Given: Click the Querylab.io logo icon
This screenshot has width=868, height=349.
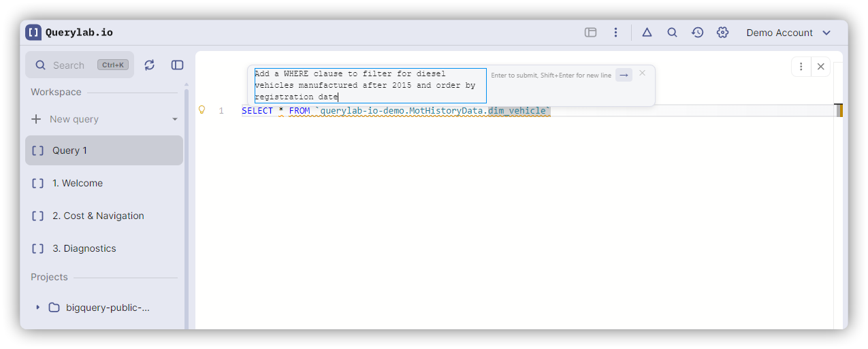Looking at the screenshot, I should pyautogui.click(x=33, y=32).
